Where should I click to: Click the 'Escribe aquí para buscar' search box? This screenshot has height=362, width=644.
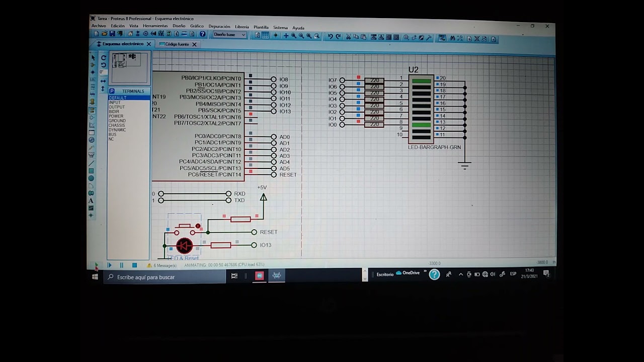(165, 277)
